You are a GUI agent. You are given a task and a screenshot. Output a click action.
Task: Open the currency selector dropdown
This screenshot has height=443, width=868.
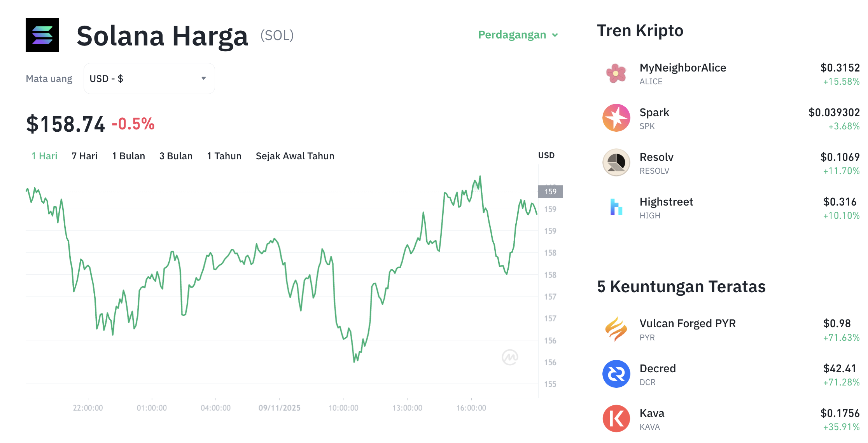click(x=149, y=78)
